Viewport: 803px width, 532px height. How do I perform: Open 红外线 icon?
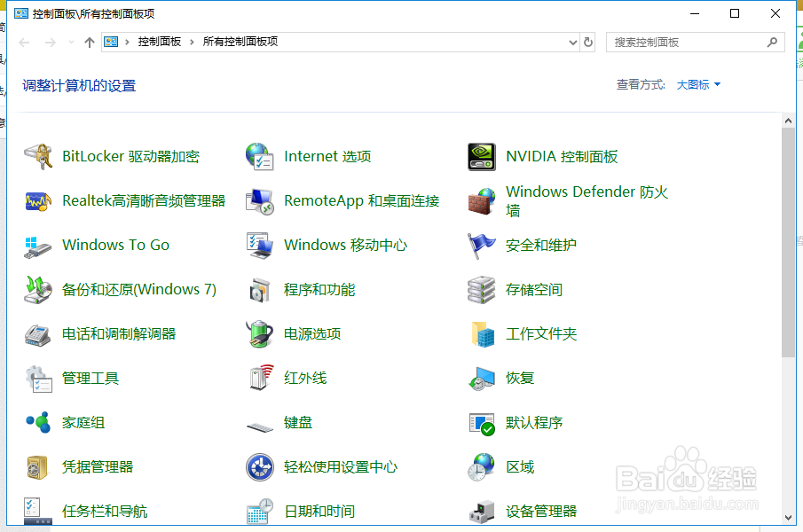(x=261, y=378)
